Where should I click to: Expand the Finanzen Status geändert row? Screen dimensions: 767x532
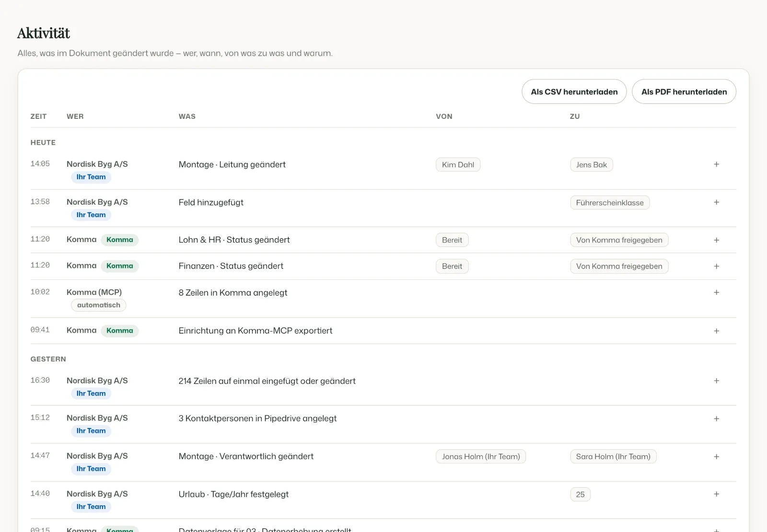tap(716, 266)
